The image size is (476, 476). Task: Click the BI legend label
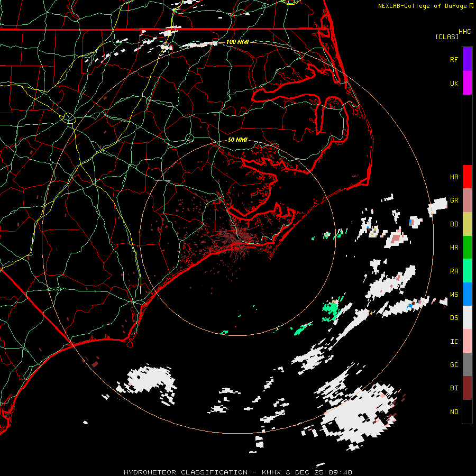(454, 388)
